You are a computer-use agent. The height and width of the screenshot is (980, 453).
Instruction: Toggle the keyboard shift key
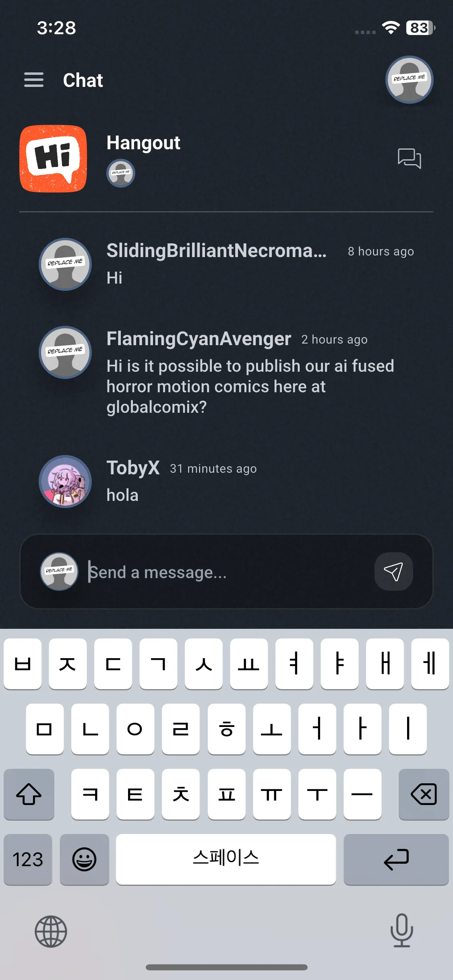pos(29,794)
